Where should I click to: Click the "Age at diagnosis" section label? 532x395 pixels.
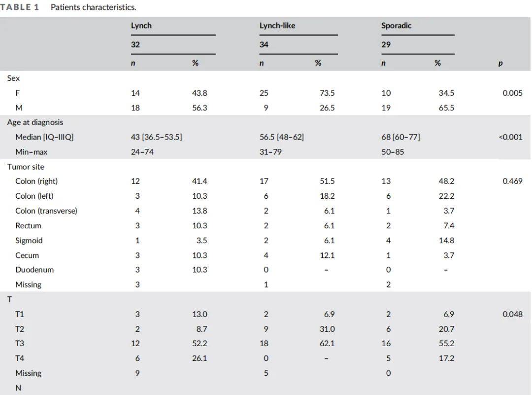point(35,122)
